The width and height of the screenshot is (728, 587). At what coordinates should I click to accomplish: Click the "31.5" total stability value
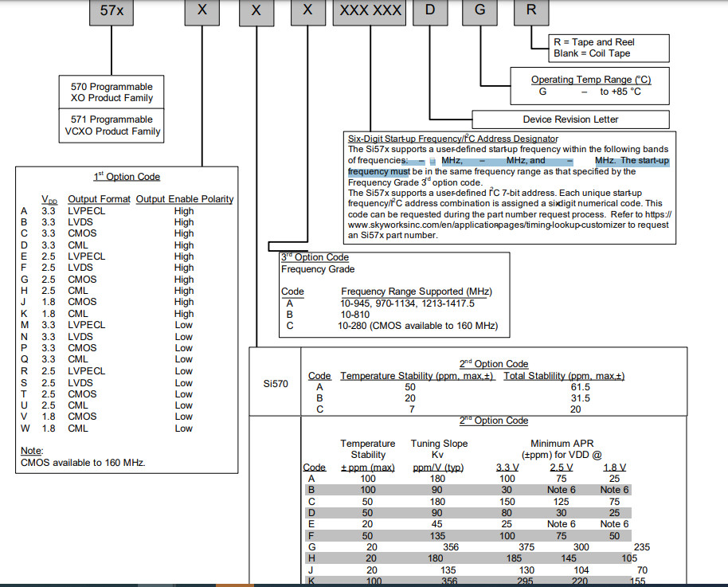tap(581, 398)
